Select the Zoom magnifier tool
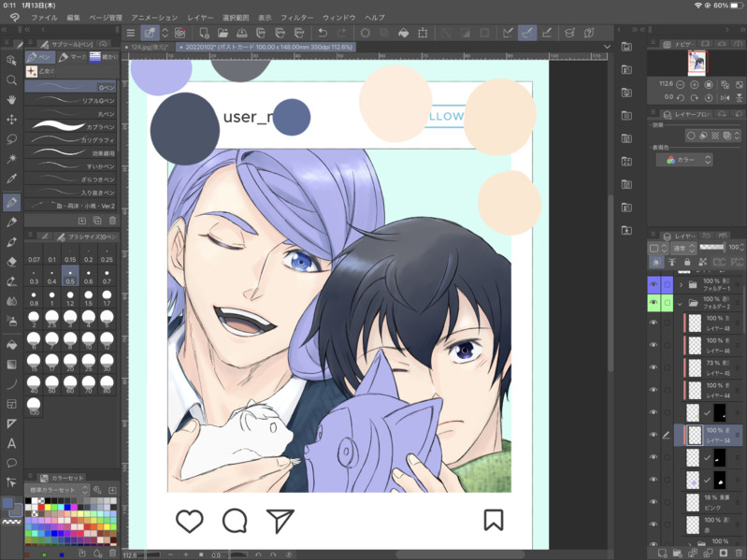The image size is (747, 560). click(11, 80)
